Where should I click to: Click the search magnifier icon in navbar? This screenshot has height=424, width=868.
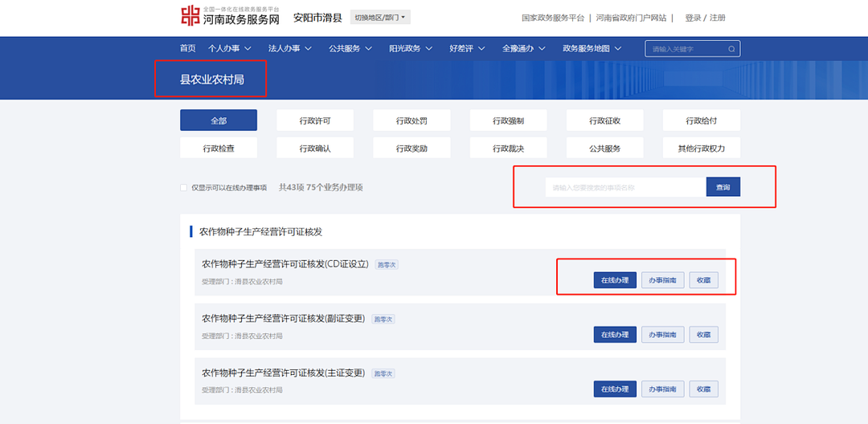pos(731,49)
